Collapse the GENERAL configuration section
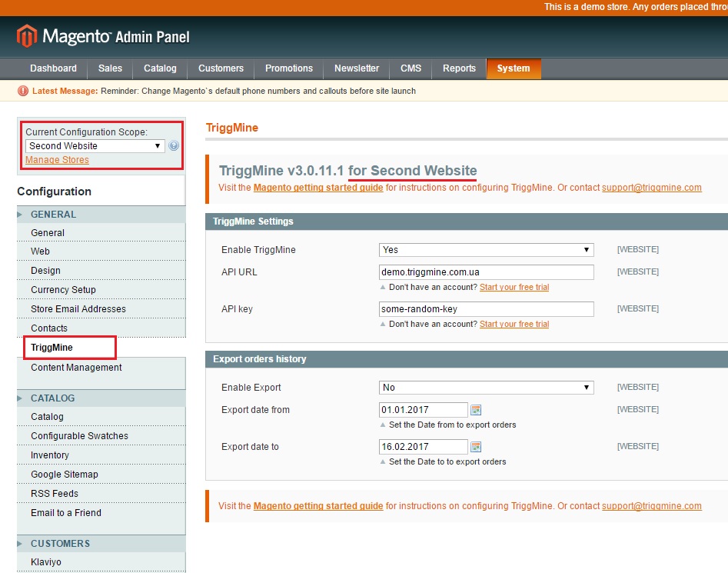Image resolution: width=728 pixels, height=573 pixels. point(101,215)
